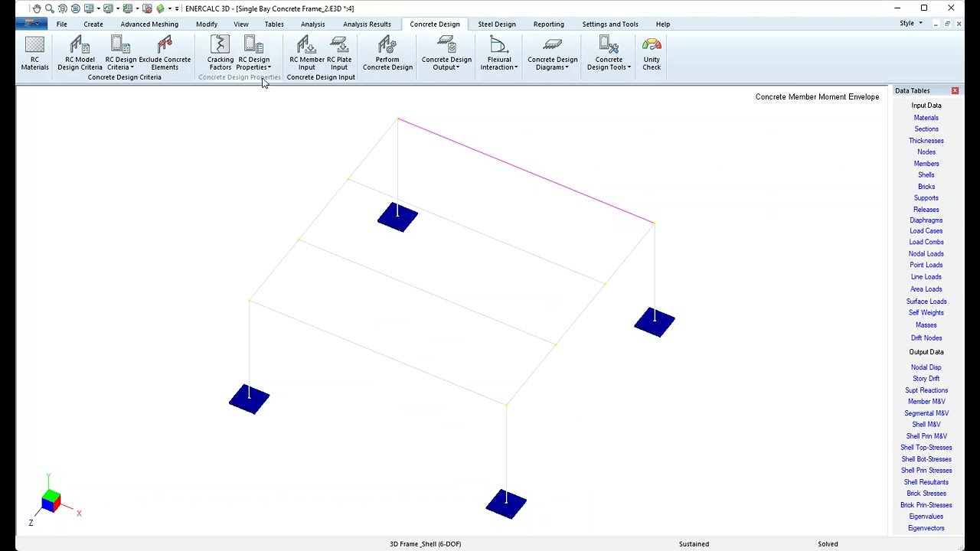Image resolution: width=980 pixels, height=551 pixels.
Task: Switch to the Reporting tab
Action: [x=548, y=24]
